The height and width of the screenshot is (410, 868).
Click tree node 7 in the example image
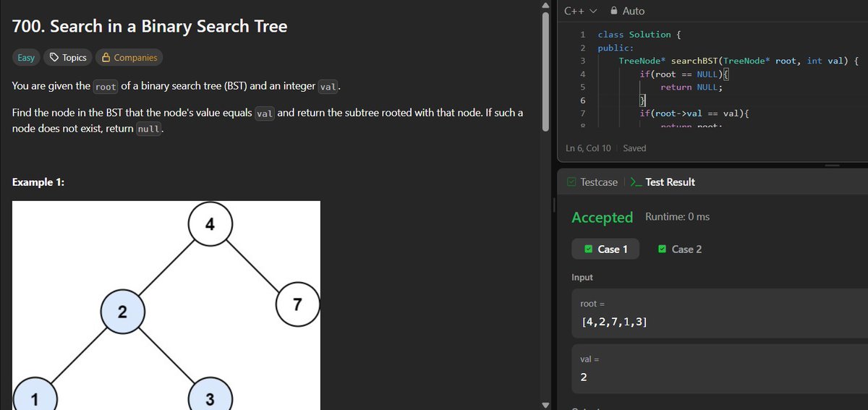tap(297, 304)
